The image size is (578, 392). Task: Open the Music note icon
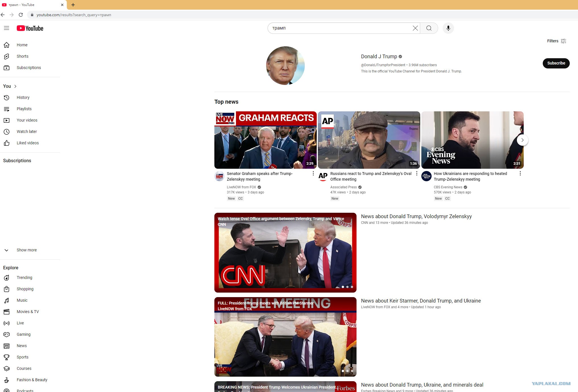coord(7,300)
